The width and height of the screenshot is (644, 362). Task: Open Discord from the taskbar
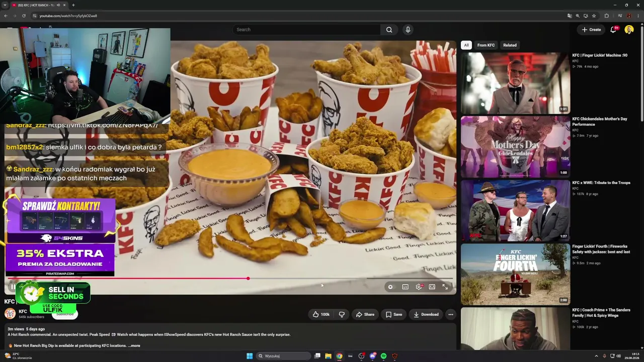pyautogui.click(x=372, y=356)
